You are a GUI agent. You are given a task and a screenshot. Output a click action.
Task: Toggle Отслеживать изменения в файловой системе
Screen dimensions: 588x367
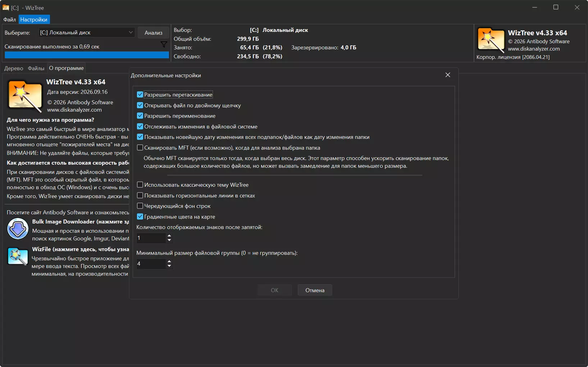pos(140,127)
